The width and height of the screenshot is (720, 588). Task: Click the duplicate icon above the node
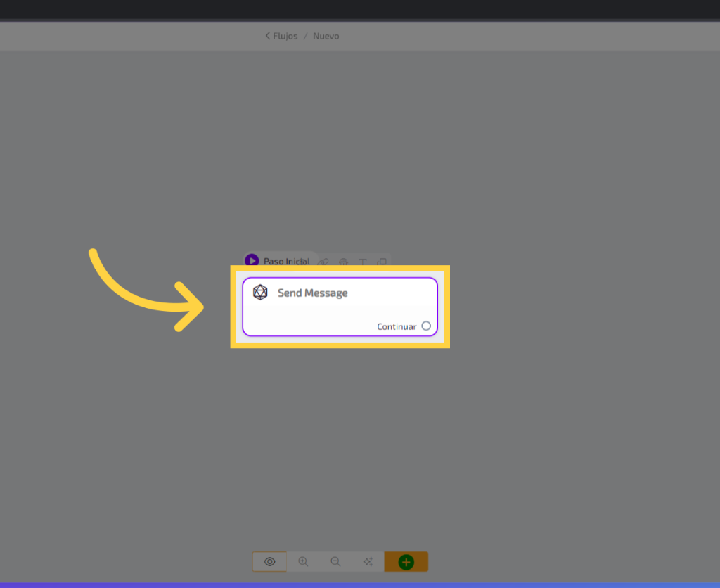click(382, 262)
